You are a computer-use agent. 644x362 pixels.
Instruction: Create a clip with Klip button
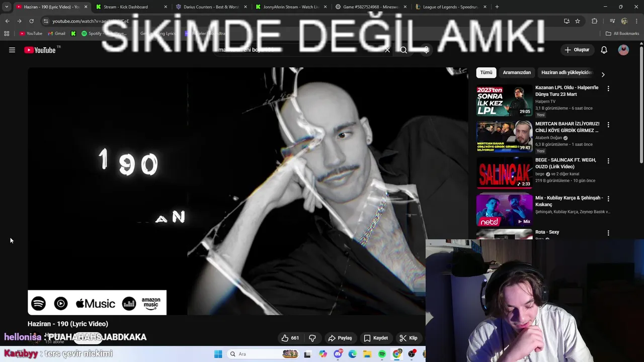[408, 338]
